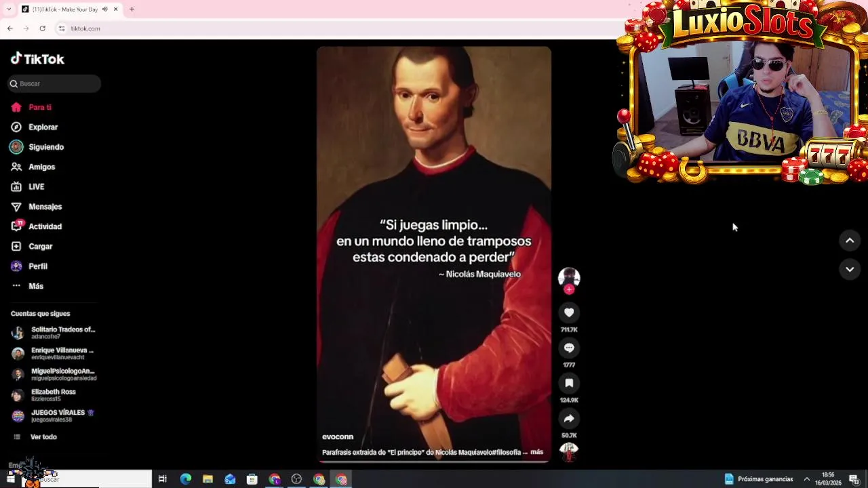Viewport: 868px width, 488px height.
Task: Click the TikTok logo
Action: pos(37,59)
